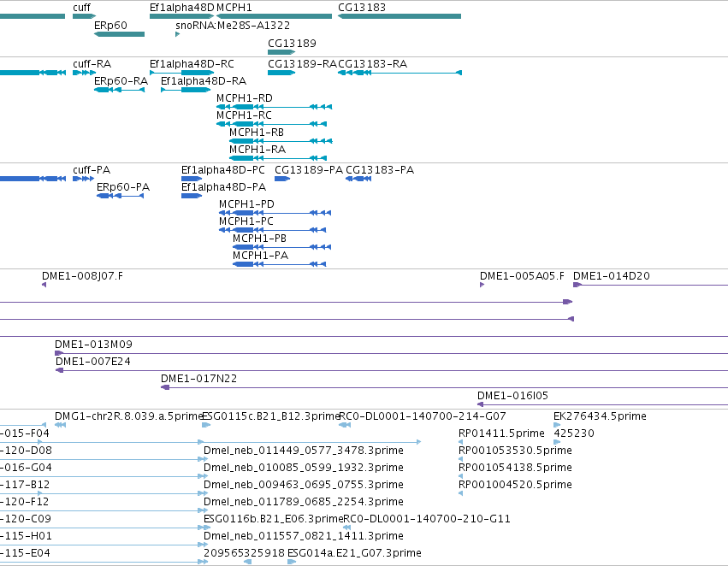Open the MCPH1-PB CDS label

click(x=259, y=239)
